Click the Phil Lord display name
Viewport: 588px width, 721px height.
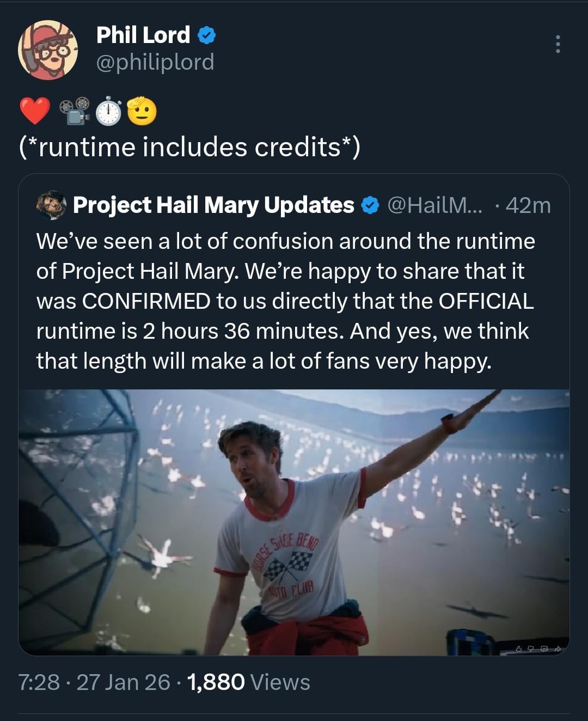143,35
